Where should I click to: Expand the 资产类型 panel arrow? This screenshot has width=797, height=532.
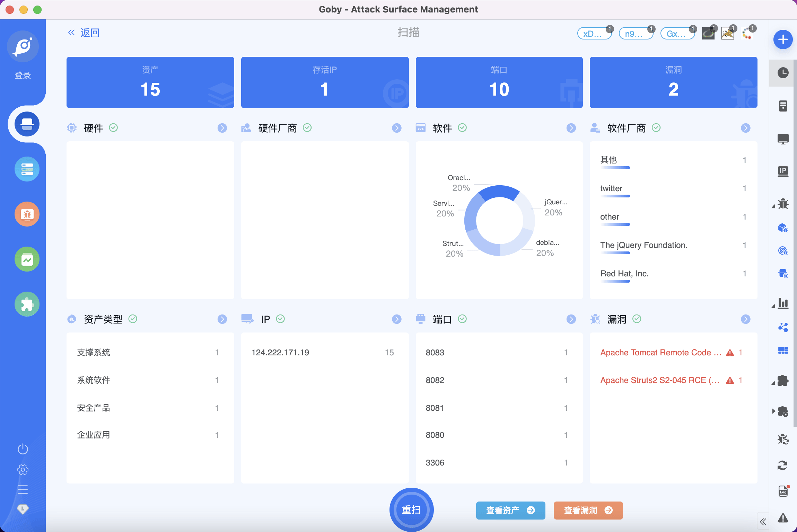[222, 319]
